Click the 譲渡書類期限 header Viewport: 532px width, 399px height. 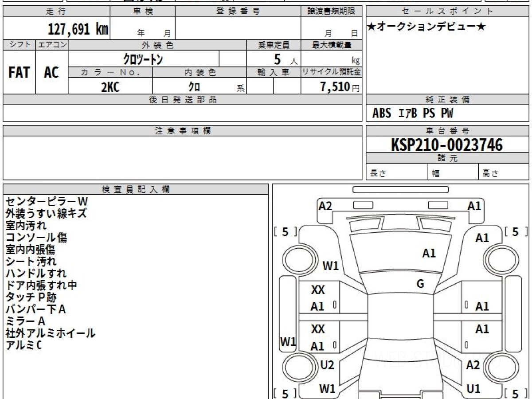pos(331,12)
